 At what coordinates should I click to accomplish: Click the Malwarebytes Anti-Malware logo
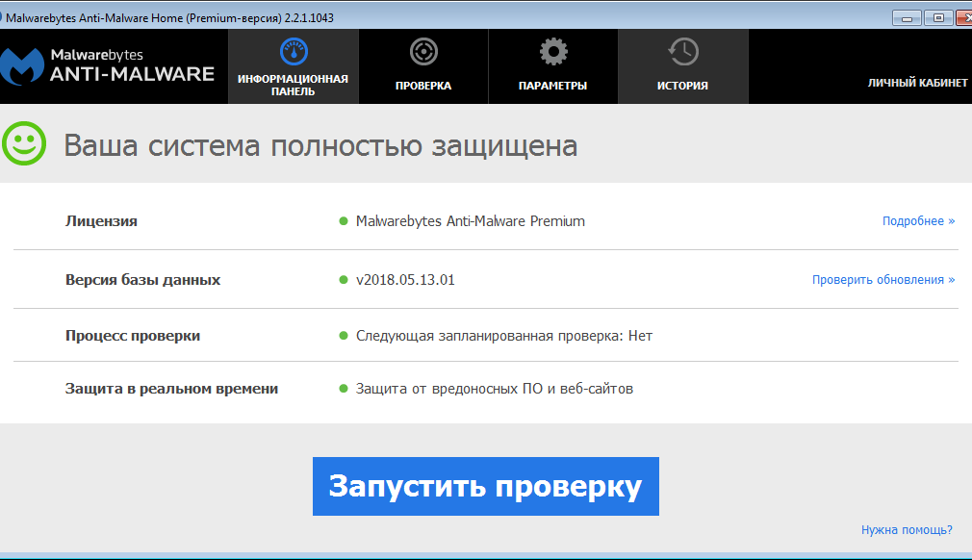click(x=107, y=66)
